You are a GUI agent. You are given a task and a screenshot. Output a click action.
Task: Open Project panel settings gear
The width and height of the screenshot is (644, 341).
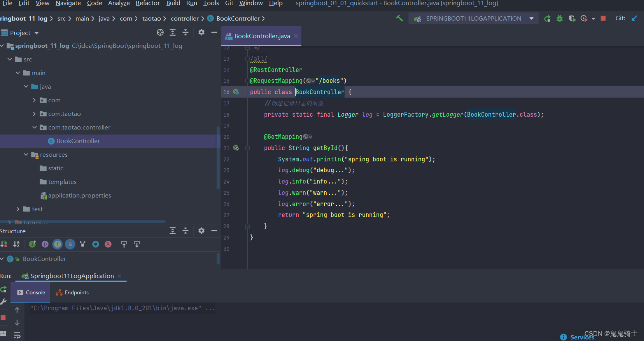(x=201, y=32)
